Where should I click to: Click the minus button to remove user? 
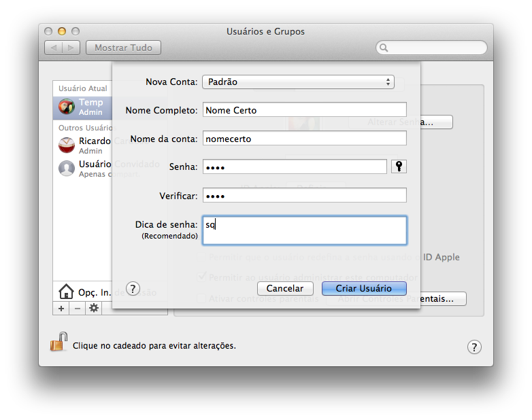(77, 308)
